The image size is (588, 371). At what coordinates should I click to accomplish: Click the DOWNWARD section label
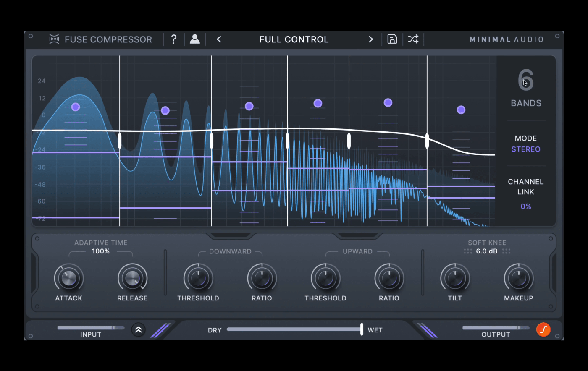(230, 251)
